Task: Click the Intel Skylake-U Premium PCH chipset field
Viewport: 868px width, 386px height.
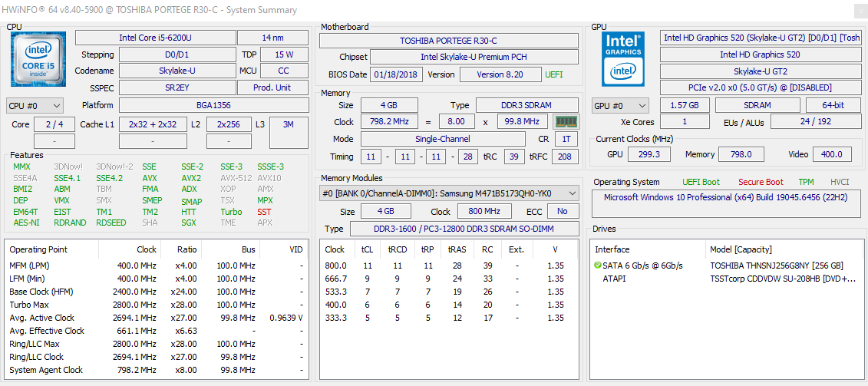Action: 474,57
